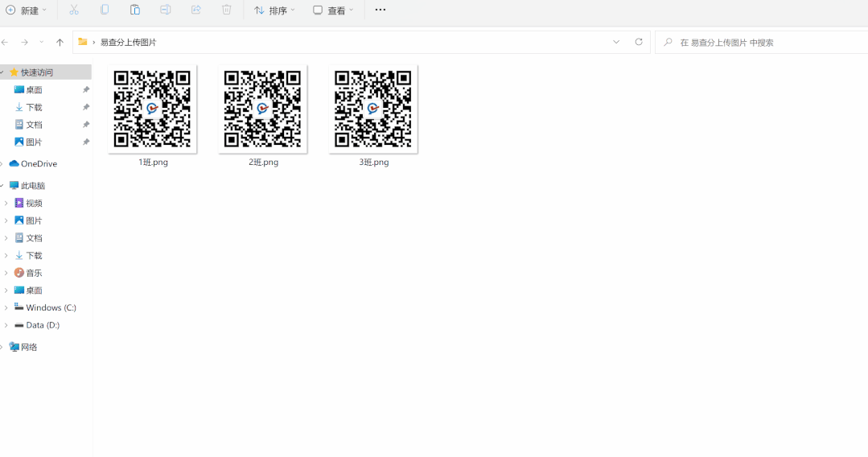This screenshot has width=868, height=457.
Task: Expand the Data (D:) drive node
Action: 6,325
